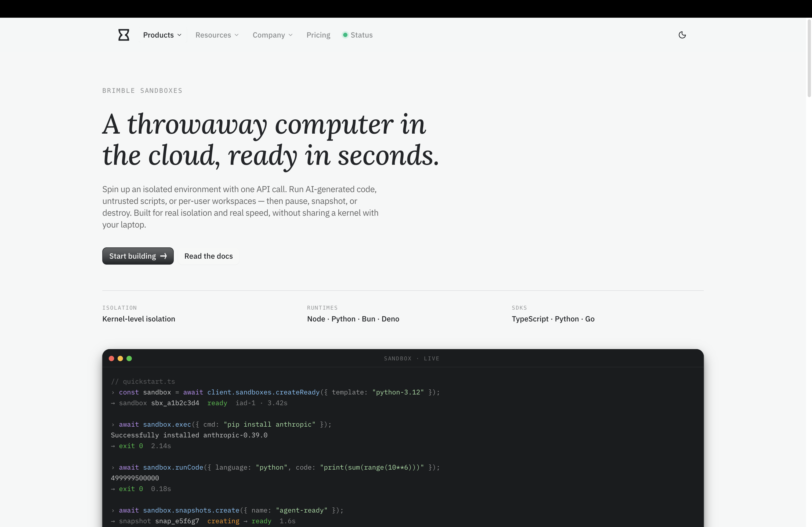Click the createReady code line
Viewport: 812px width, 527px height.
tap(275, 392)
